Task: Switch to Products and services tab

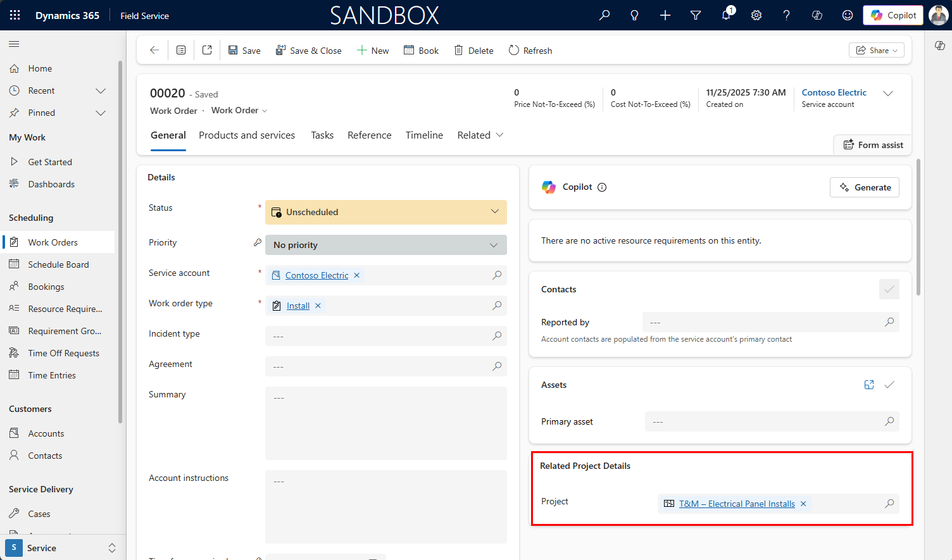Action: click(x=247, y=135)
